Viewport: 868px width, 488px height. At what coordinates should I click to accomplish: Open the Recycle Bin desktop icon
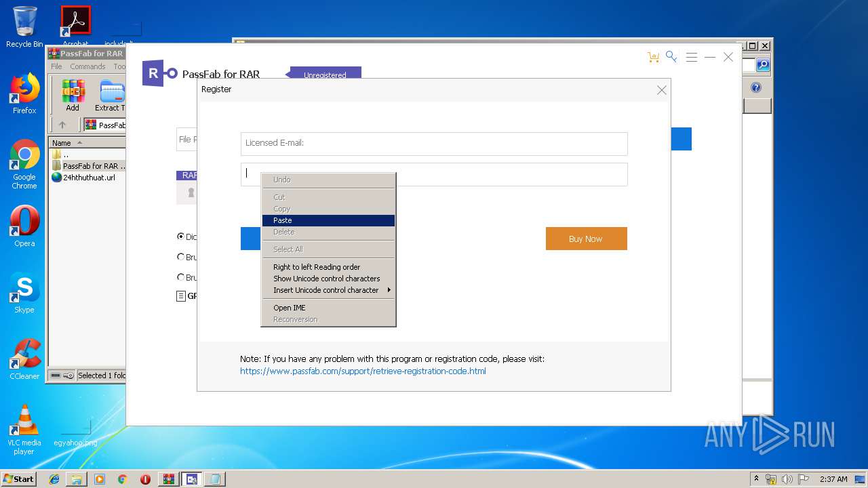[x=24, y=27]
